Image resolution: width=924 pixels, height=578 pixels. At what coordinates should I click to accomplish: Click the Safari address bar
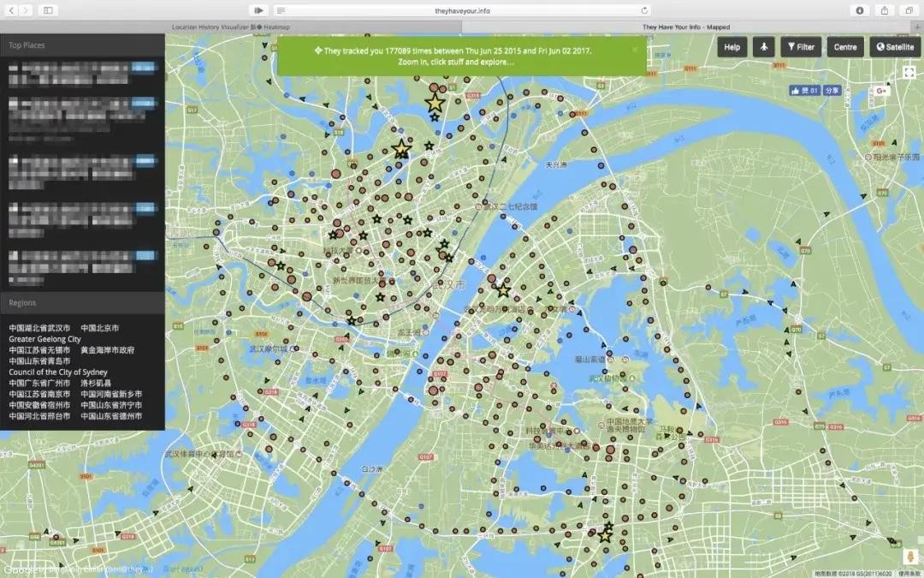click(x=462, y=10)
